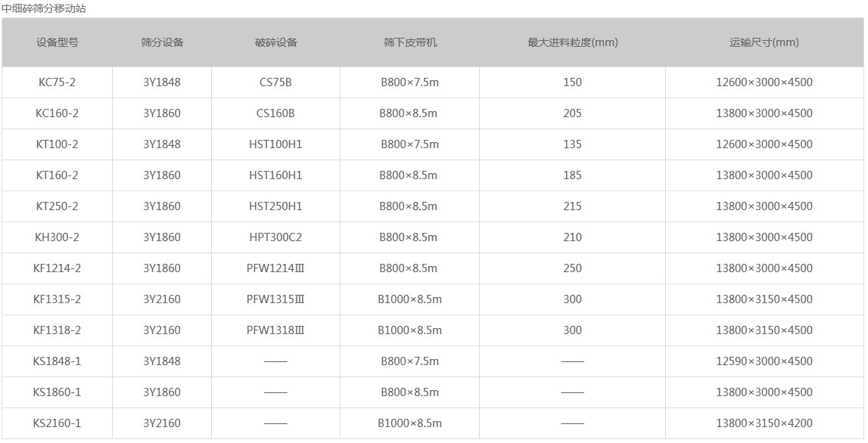Select the 最大进料粒度(mm) column header
Viewport: 868px width, 443px height.
click(572, 42)
